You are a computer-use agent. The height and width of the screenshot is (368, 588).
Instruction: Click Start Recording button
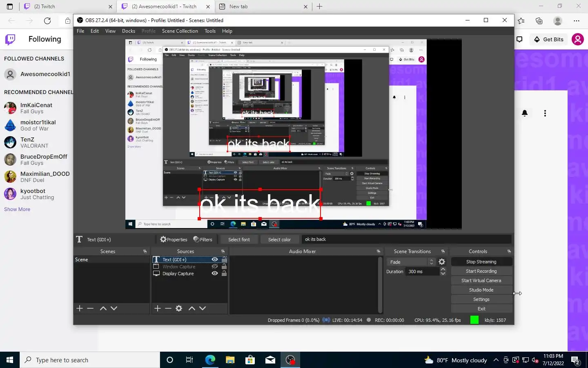[x=481, y=271]
